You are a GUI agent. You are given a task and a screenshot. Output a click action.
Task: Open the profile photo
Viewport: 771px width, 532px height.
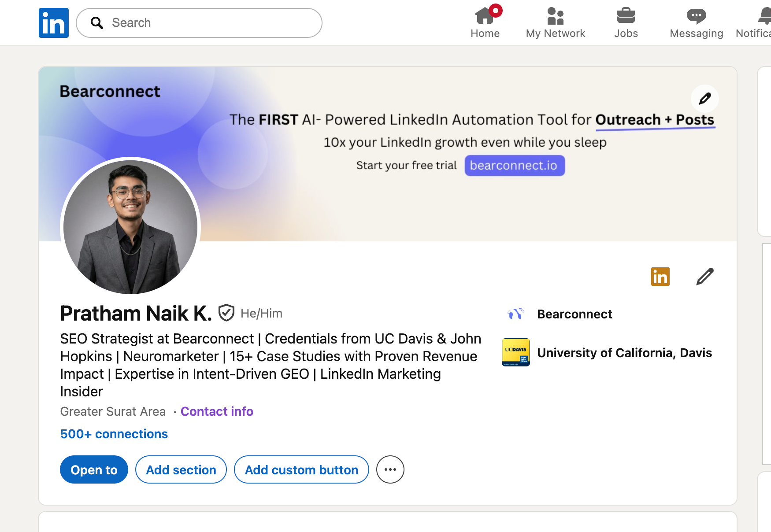coord(130,227)
